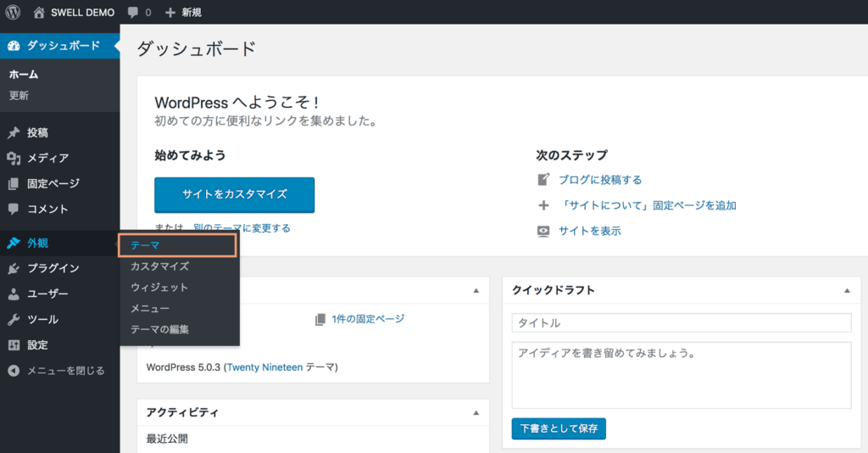This screenshot has width=868, height=453.
Task: Collapse the アクティビティ panel
Action: pyautogui.click(x=476, y=413)
